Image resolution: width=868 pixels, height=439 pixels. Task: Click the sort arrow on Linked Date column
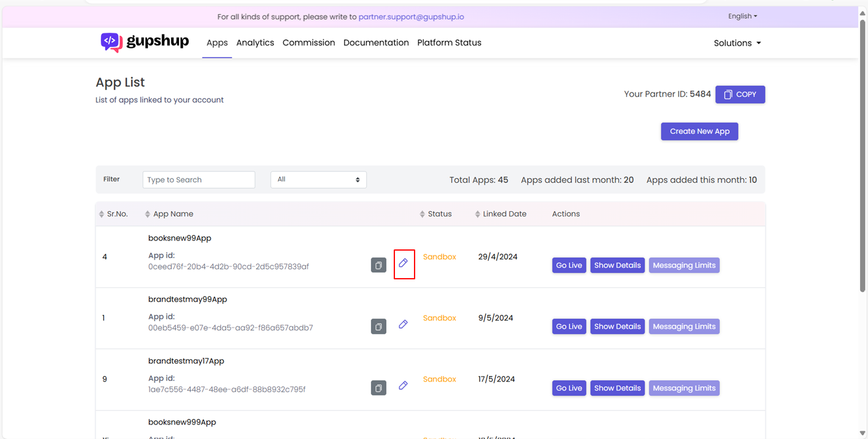(x=476, y=214)
